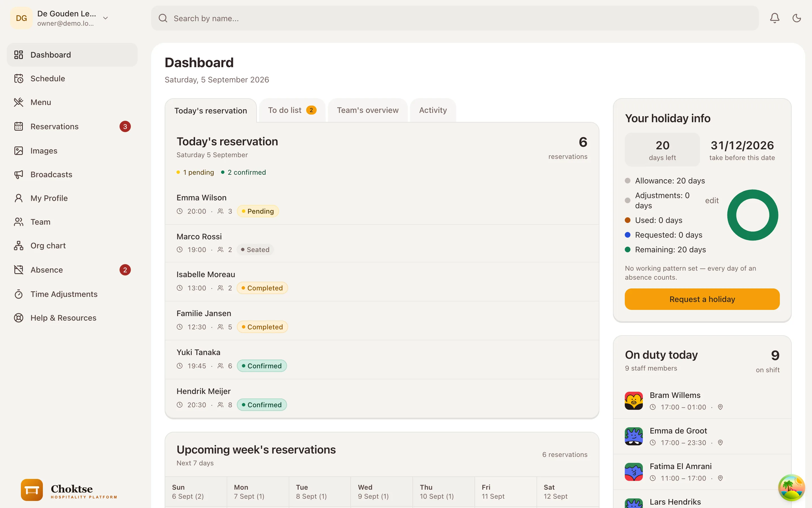812x508 pixels.
Task: Click the Completed badge for Familie Jansen
Action: click(x=262, y=327)
